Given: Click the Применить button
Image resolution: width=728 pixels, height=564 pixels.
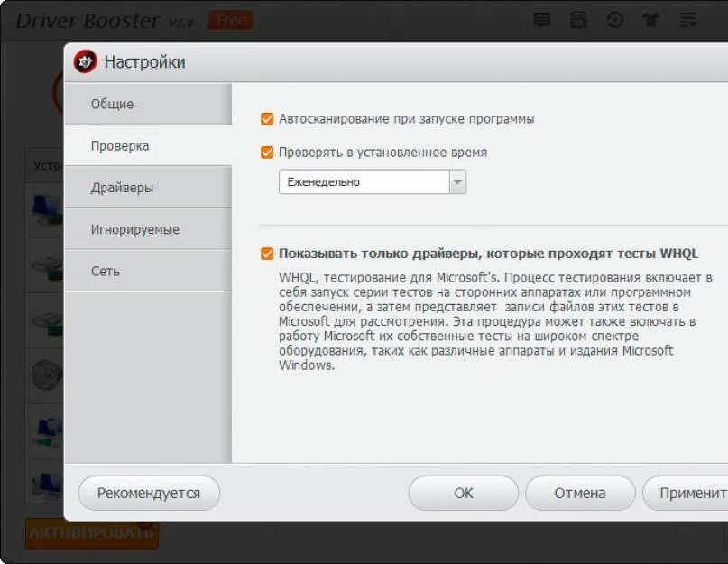Looking at the screenshot, I should point(686,493).
